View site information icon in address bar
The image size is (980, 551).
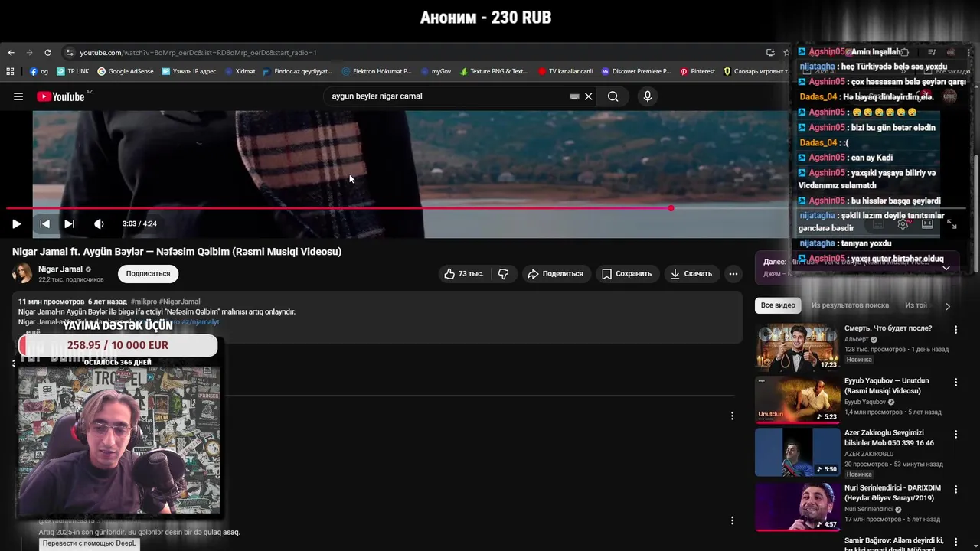(70, 53)
